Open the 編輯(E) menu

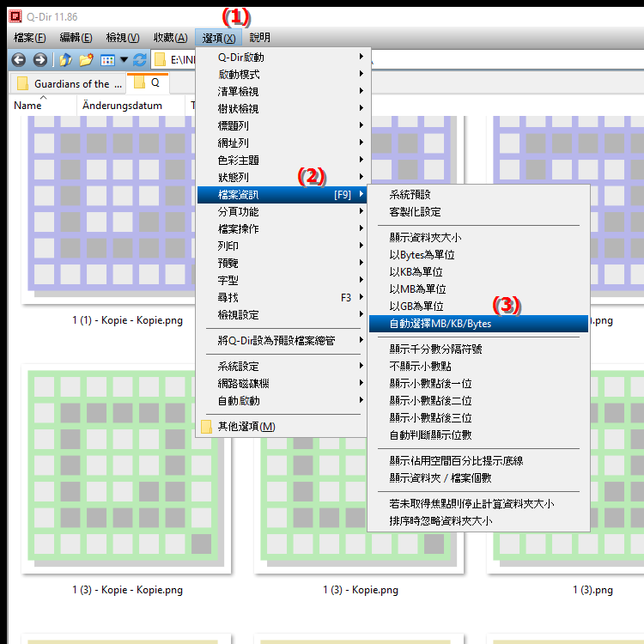click(76, 38)
